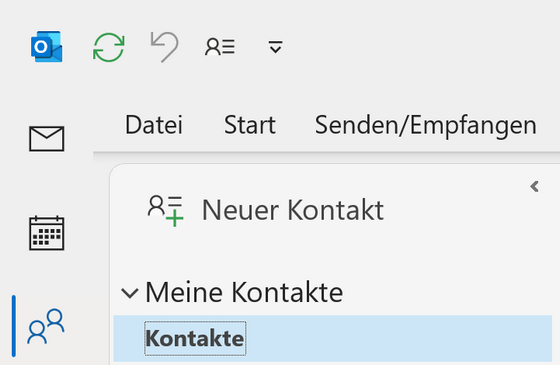The image size is (560, 365).
Task: Select the People contacts sidebar icon
Action: 46,326
